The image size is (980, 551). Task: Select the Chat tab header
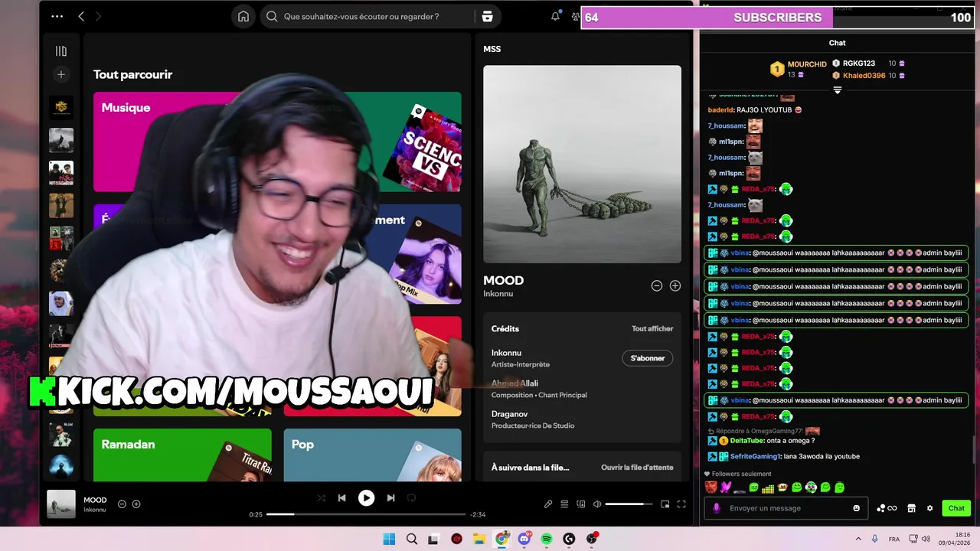[837, 43]
